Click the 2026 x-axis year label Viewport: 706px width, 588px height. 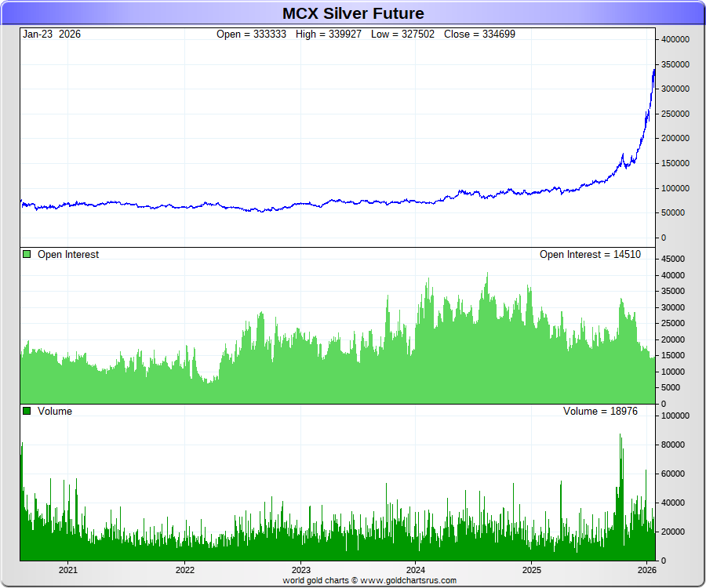point(647,570)
